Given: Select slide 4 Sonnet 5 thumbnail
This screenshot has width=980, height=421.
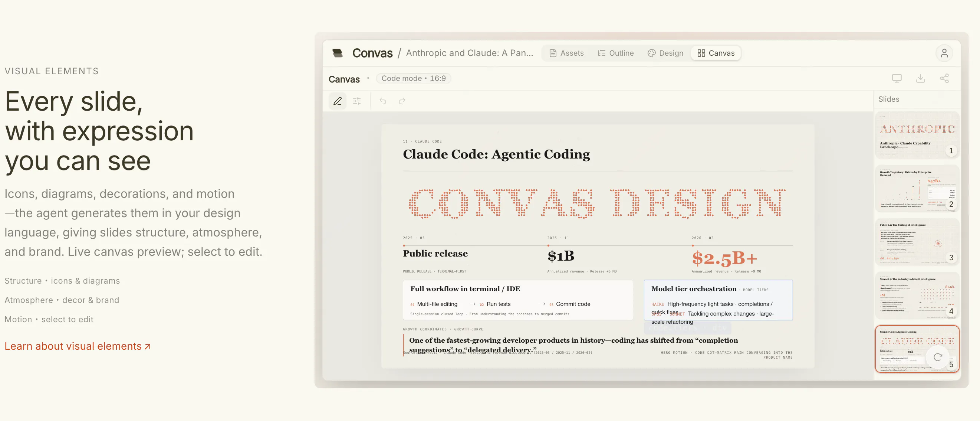Looking at the screenshot, I should point(917,295).
